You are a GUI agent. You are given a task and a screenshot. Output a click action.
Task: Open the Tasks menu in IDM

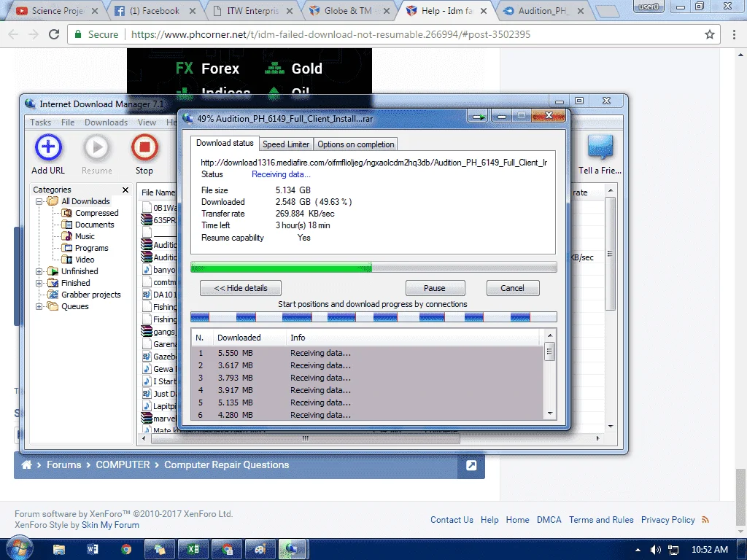pos(41,122)
